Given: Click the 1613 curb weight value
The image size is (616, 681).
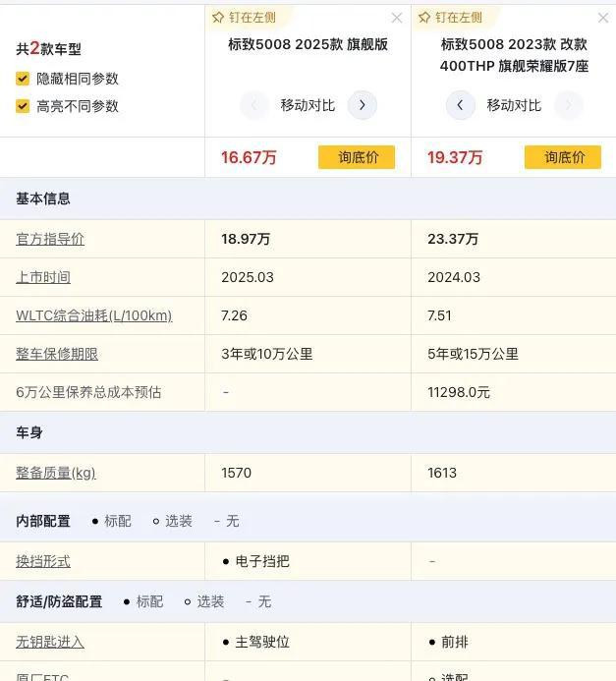Looking at the screenshot, I should (x=442, y=473).
